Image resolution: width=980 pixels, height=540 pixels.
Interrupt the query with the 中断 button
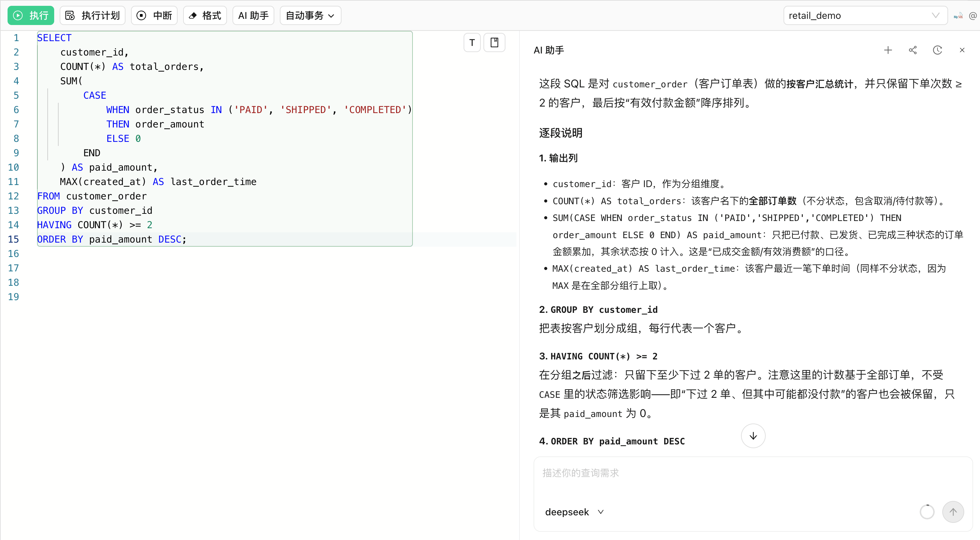(x=154, y=16)
